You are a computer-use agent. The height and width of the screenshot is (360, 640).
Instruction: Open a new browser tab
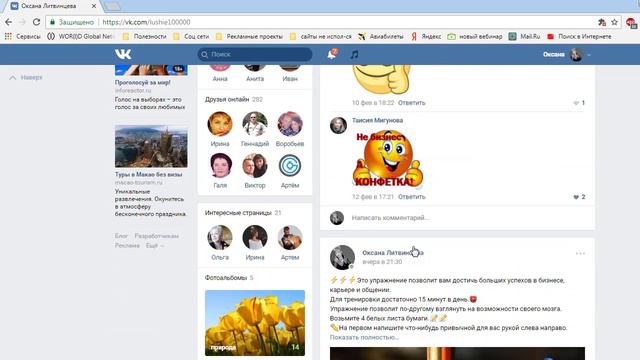pyautogui.click(x=113, y=6)
